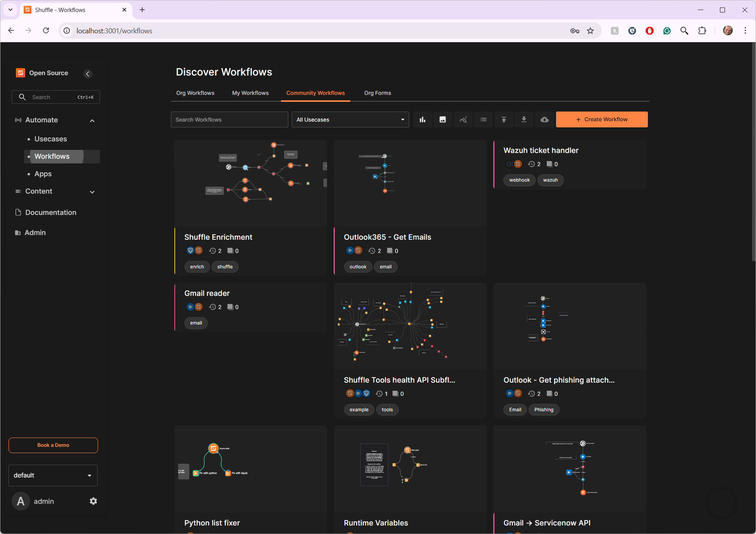The height and width of the screenshot is (534, 756).
Task: Open the default organization selector
Action: (53, 475)
